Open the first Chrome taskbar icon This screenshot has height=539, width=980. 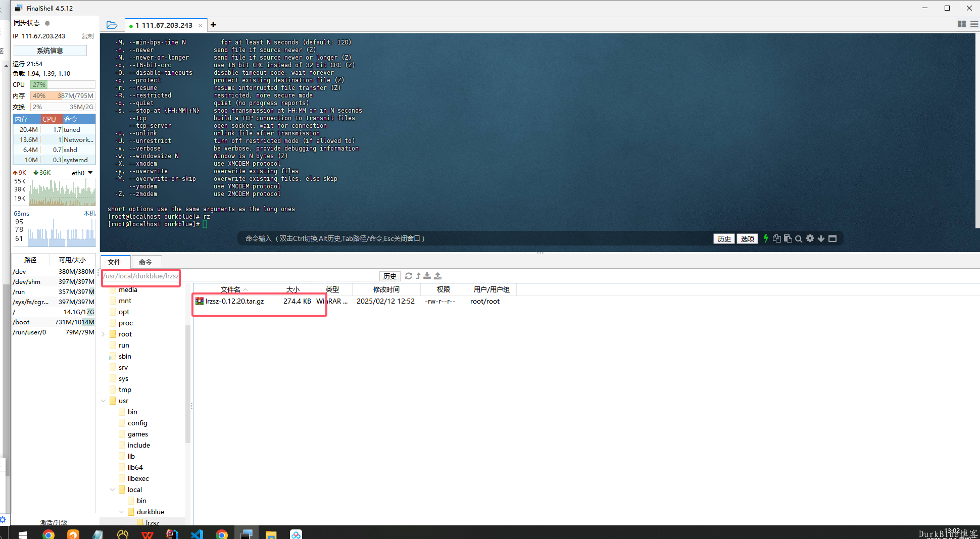tap(48, 534)
